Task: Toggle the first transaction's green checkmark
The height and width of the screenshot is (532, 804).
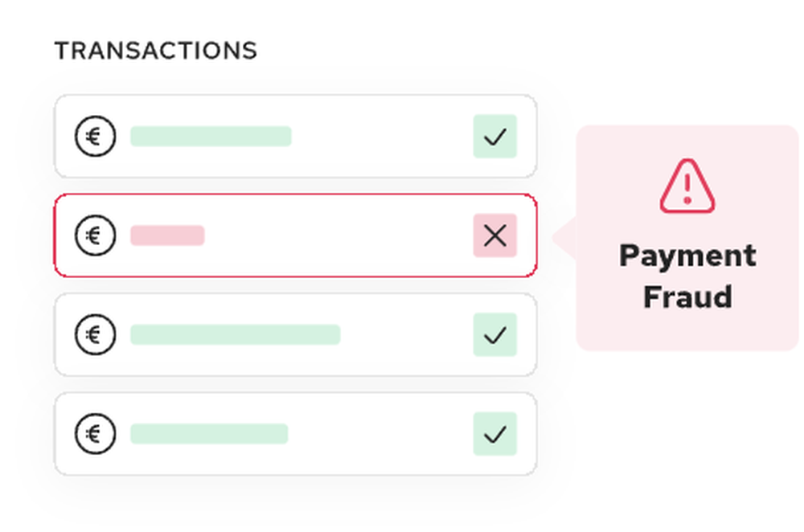Action: pyautogui.click(x=494, y=137)
